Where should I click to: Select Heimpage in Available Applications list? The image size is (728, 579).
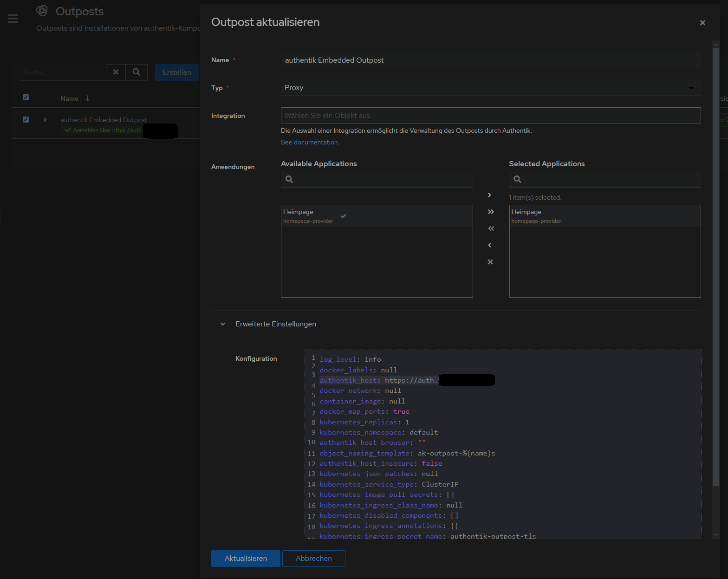click(308, 216)
